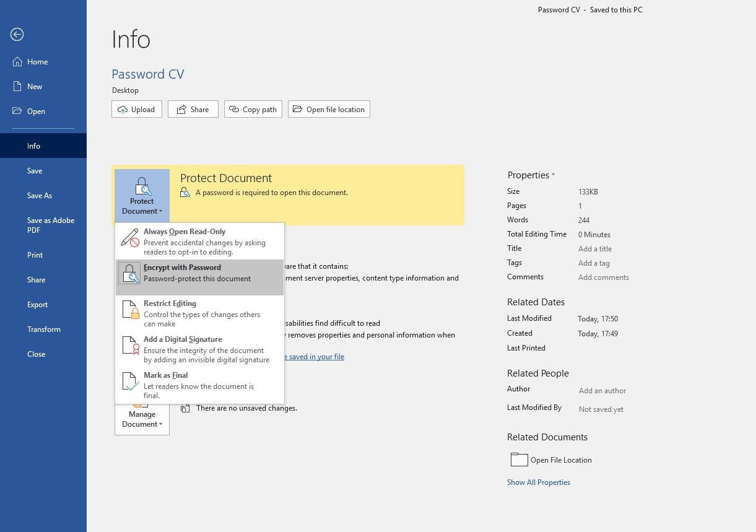Click the 'saved in your file' link
The width and height of the screenshot is (756, 532).
tap(314, 357)
